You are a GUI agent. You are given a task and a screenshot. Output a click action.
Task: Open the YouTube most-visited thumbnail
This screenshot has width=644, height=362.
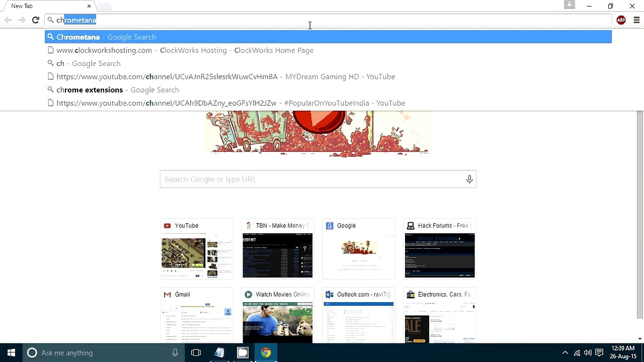point(197,249)
